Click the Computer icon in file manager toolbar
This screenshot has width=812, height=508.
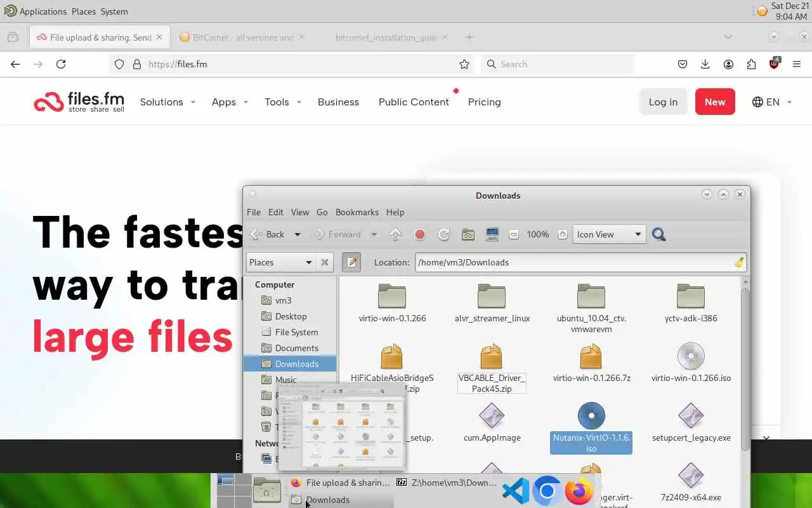pyautogui.click(x=492, y=234)
